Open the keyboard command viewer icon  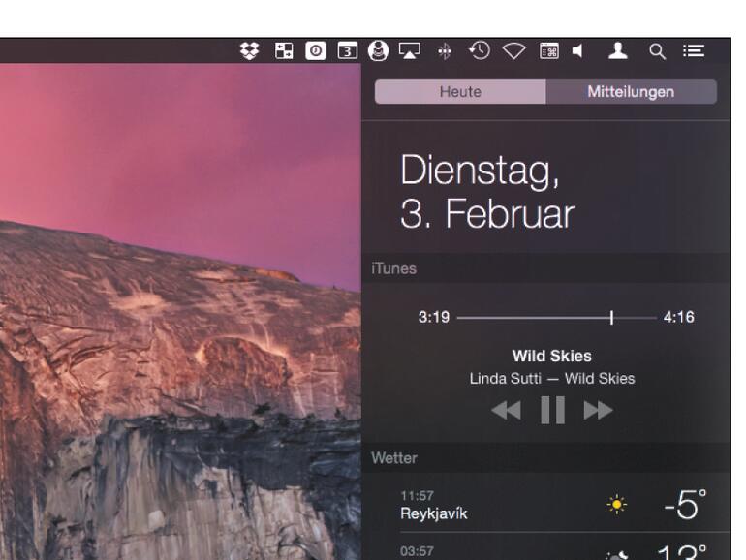[x=549, y=51]
